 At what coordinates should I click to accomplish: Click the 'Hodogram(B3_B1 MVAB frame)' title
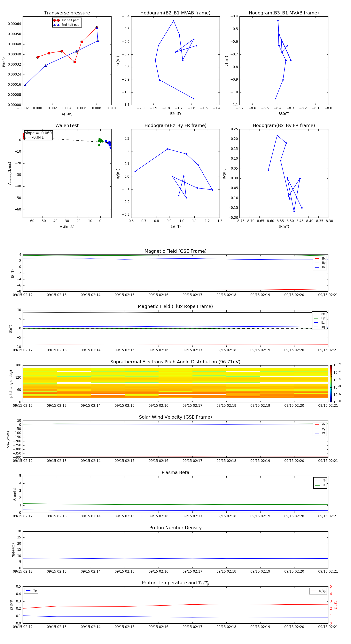click(x=284, y=13)
